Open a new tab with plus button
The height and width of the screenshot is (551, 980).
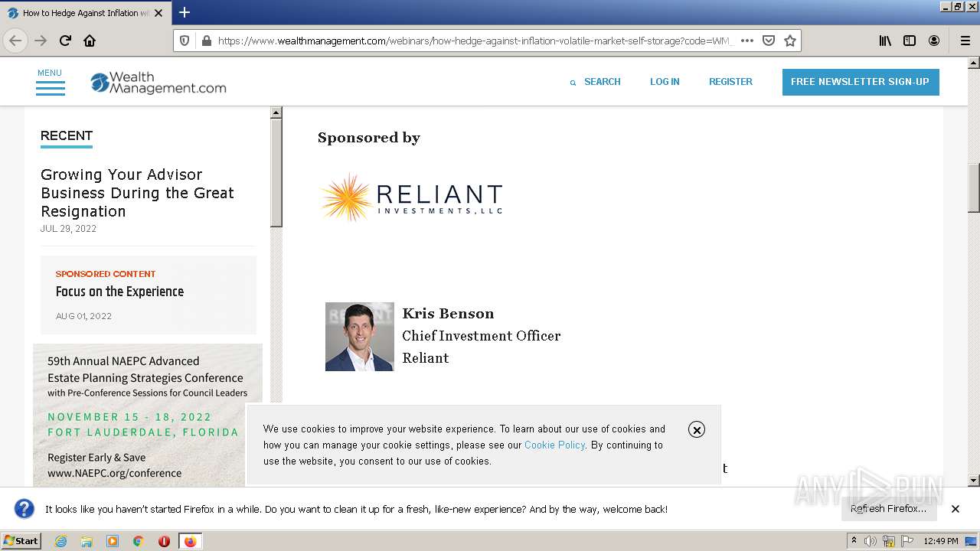tap(185, 12)
